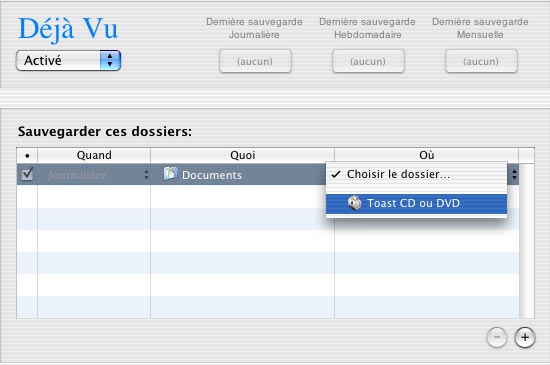Click the Quand column header
550x365 pixels.
point(94,155)
